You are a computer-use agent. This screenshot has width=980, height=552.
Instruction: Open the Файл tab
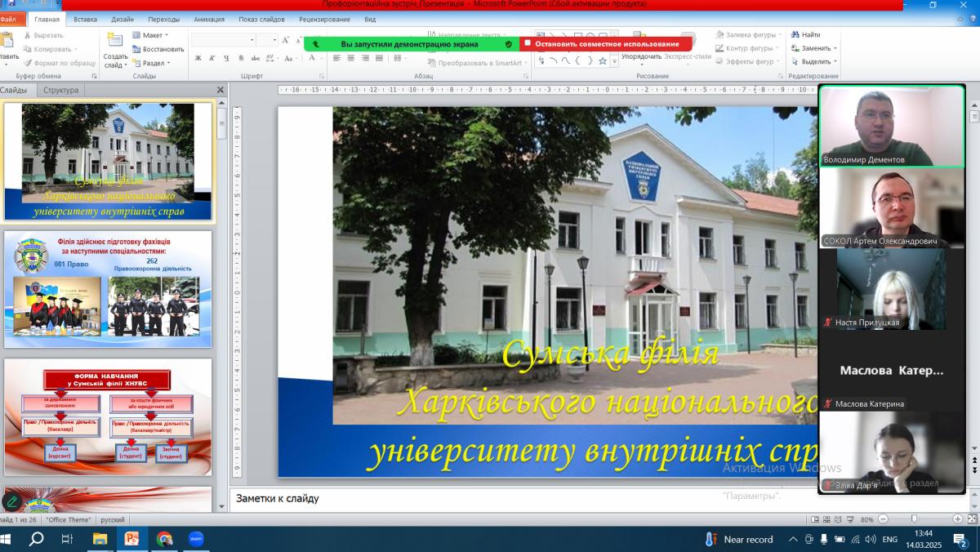(8, 19)
